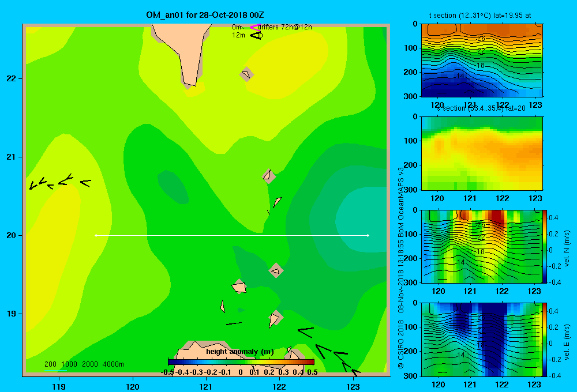Click depth label '300' on the t section axis
Image resolution: width=577 pixels, height=392 pixels.
click(x=410, y=96)
